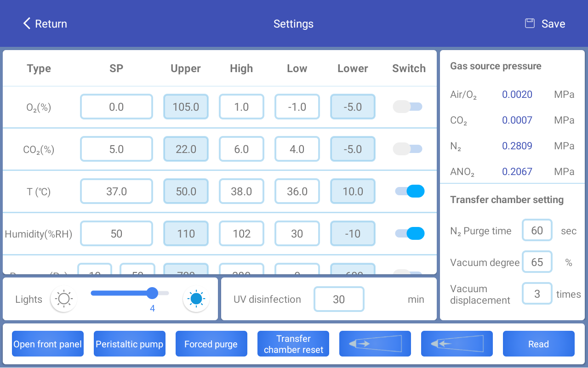The width and height of the screenshot is (588, 368).
Task: Click the dim lights sun icon
Action: coord(63,300)
